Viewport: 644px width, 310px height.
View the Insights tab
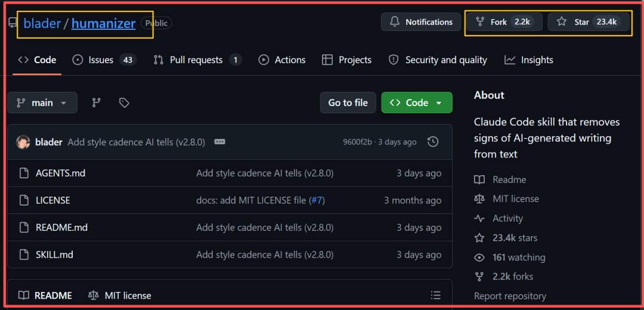click(528, 60)
